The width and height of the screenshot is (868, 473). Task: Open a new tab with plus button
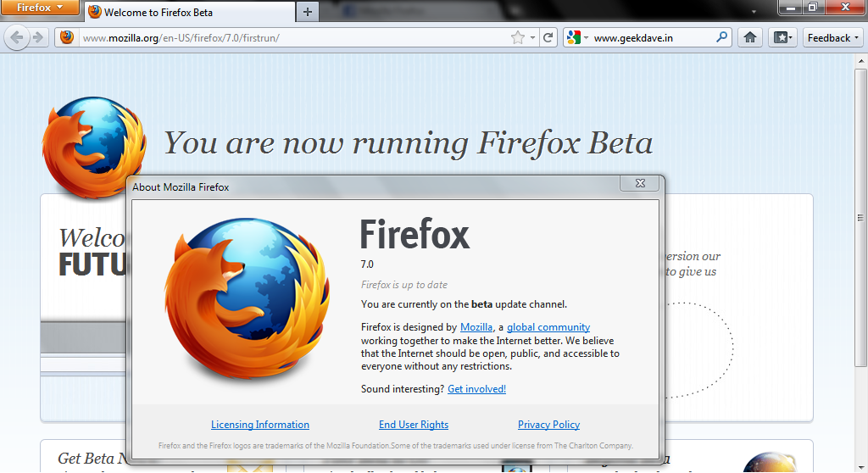[x=308, y=12]
